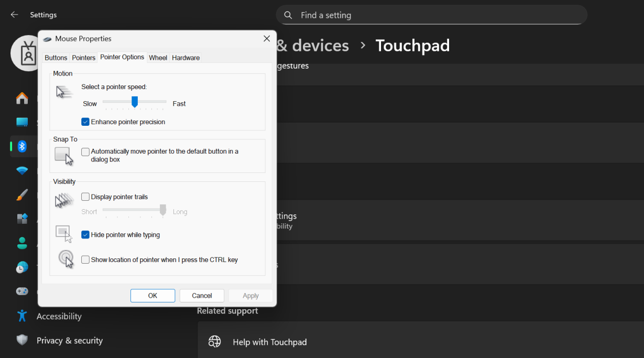
Task: Switch to the Wheel tab
Action: click(x=158, y=58)
